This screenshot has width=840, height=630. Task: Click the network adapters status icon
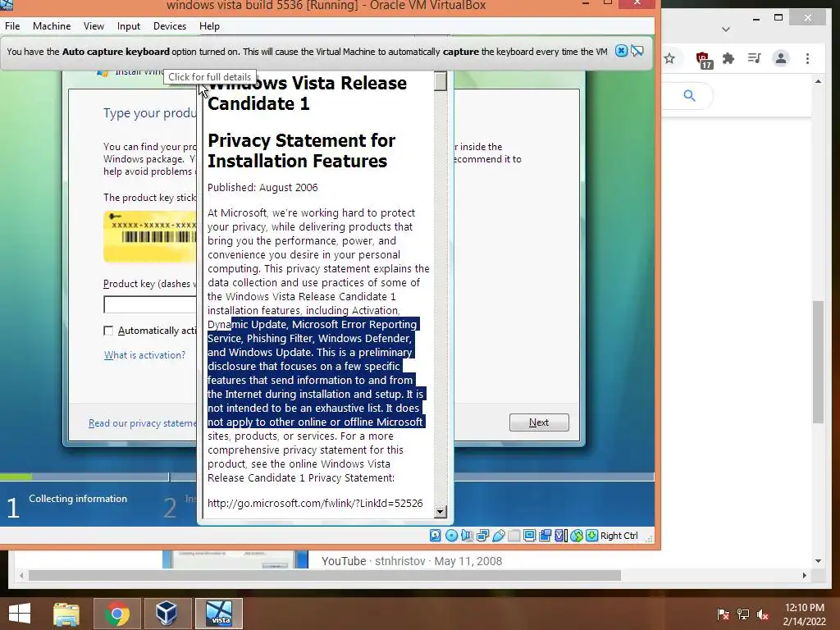pyautogui.click(x=482, y=535)
